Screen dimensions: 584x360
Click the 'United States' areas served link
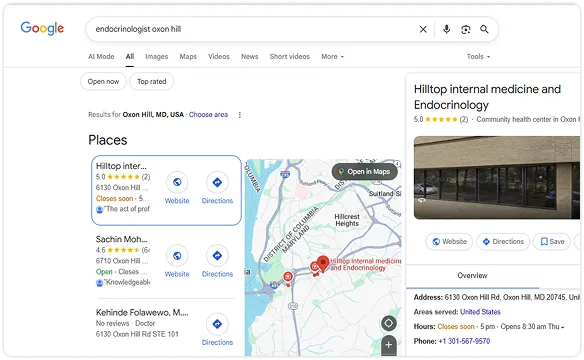480,312
